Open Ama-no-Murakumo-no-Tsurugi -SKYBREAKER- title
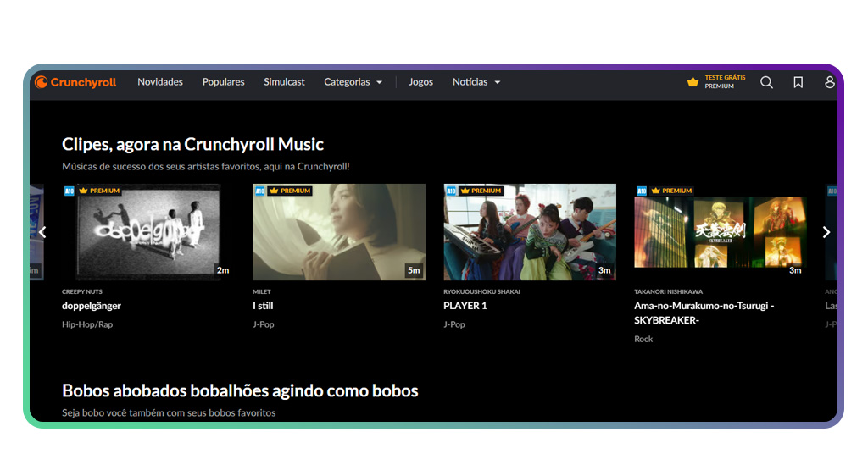 [704, 313]
